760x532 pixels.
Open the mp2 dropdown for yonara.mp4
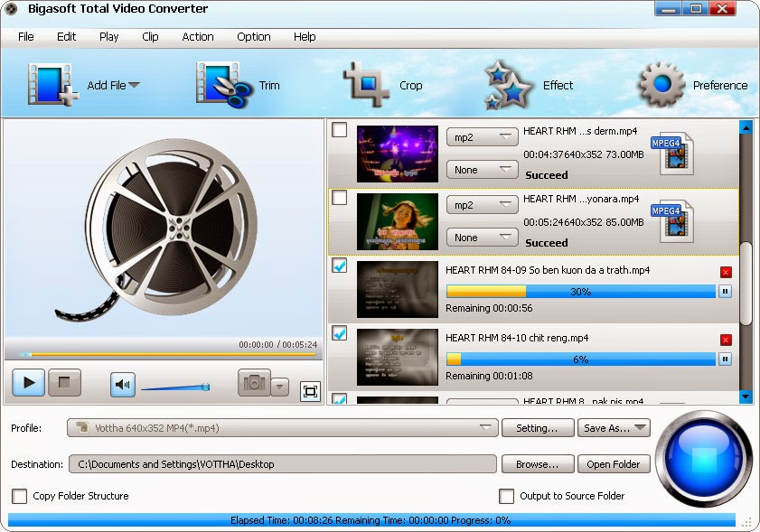pos(483,205)
